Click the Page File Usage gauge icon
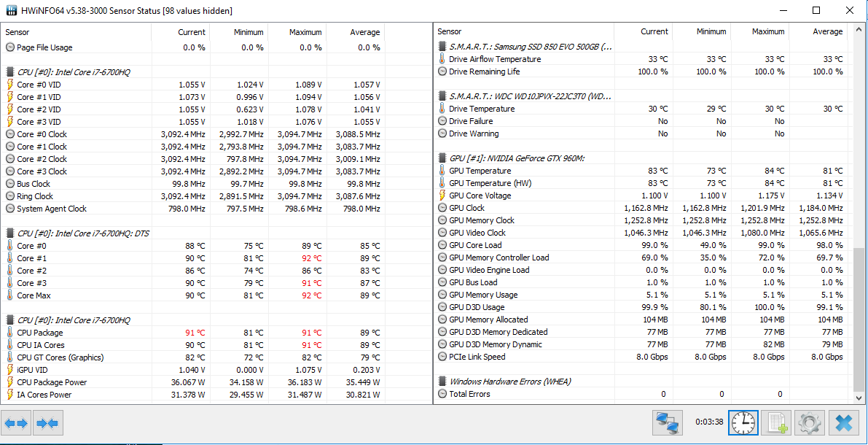This screenshot has height=445, width=868. tap(10, 47)
